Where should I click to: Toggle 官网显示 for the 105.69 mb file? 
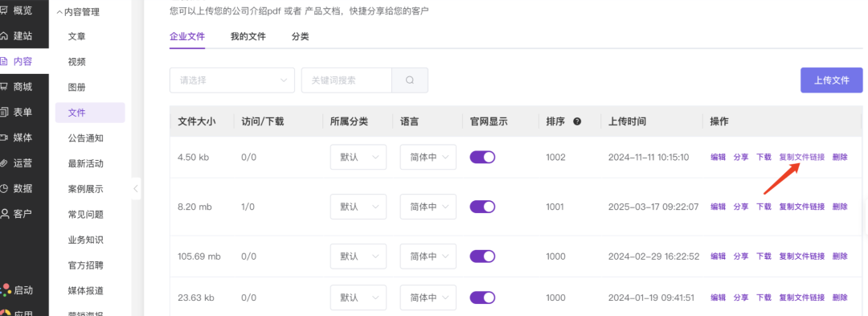click(482, 256)
